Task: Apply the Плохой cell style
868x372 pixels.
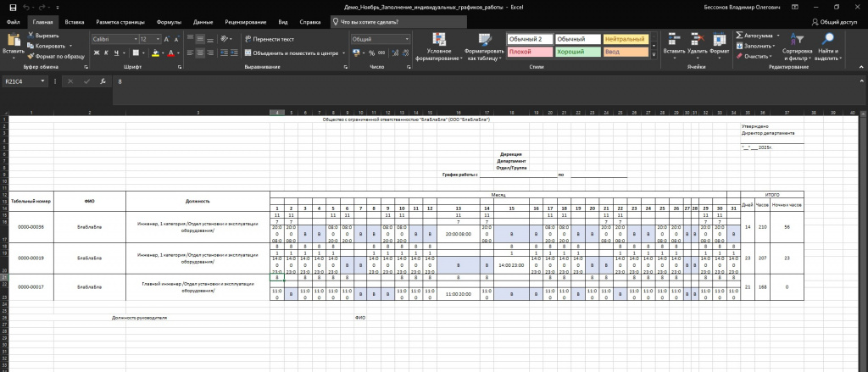Action: [529, 52]
